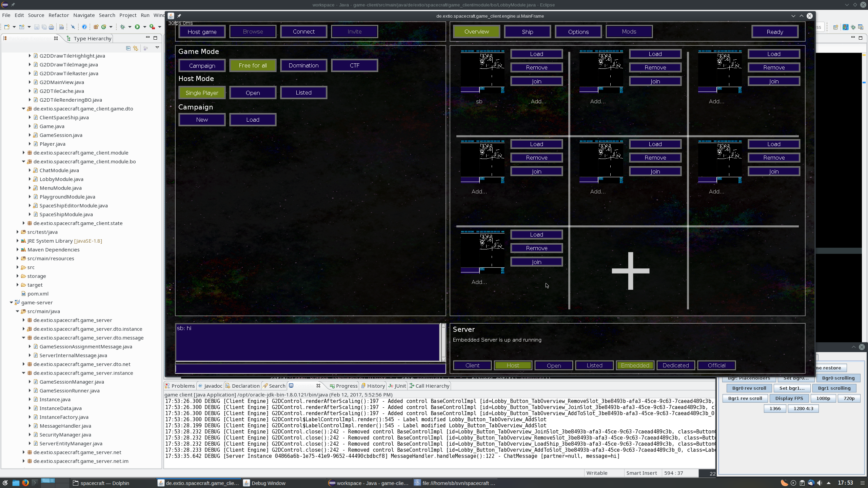868x488 pixels.
Task: Click the Skip All Breakpoints icon
Action: 73,27
